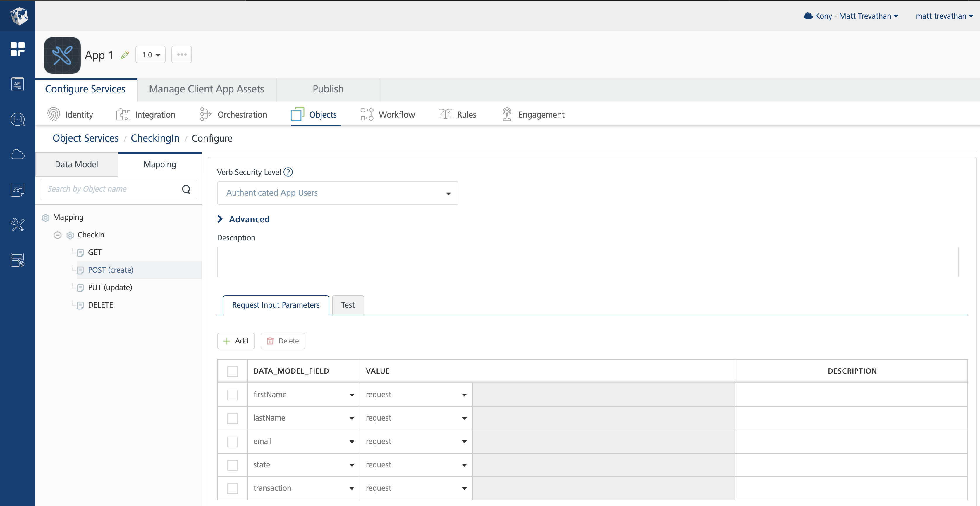
Task: Switch to the Manage Client App Assets tab
Action: pos(206,89)
